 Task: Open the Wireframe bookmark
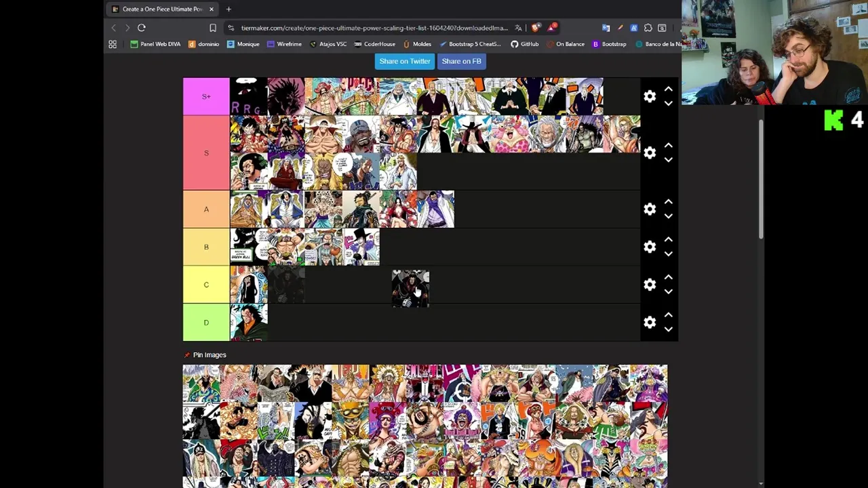tap(284, 44)
